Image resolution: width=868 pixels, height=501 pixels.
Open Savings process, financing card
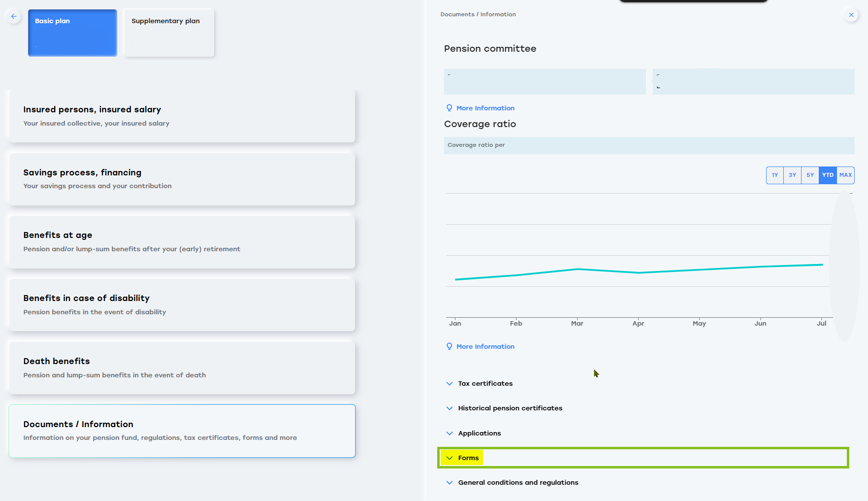[182, 179]
